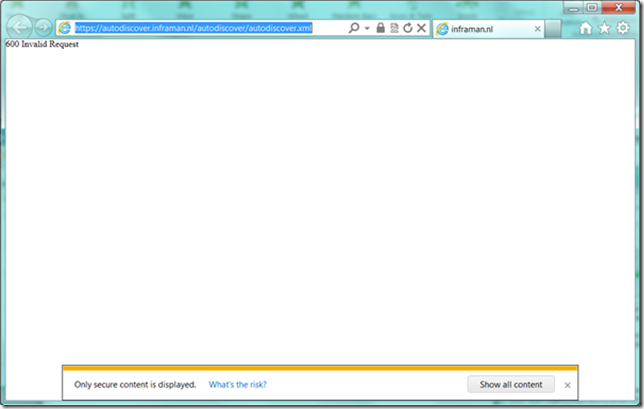Open the "What's the risk?" link
The image size is (644, 409).
[237, 385]
